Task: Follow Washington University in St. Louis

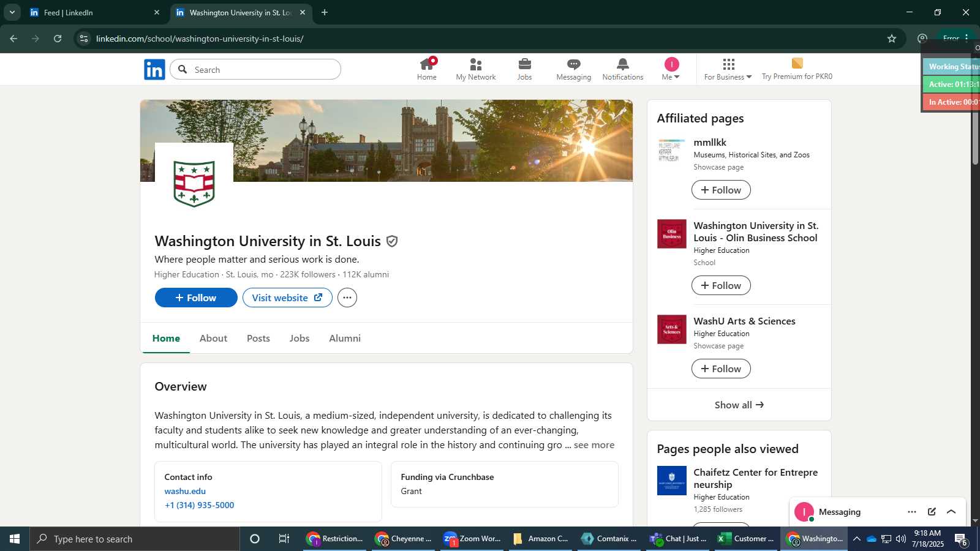Action: (x=196, y=298)
